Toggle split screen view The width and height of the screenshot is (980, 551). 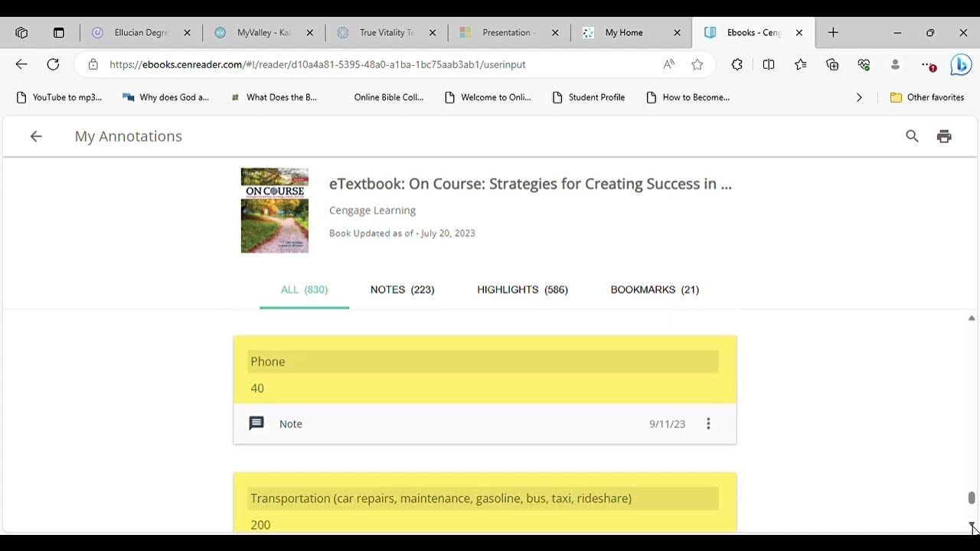(769, 64)
